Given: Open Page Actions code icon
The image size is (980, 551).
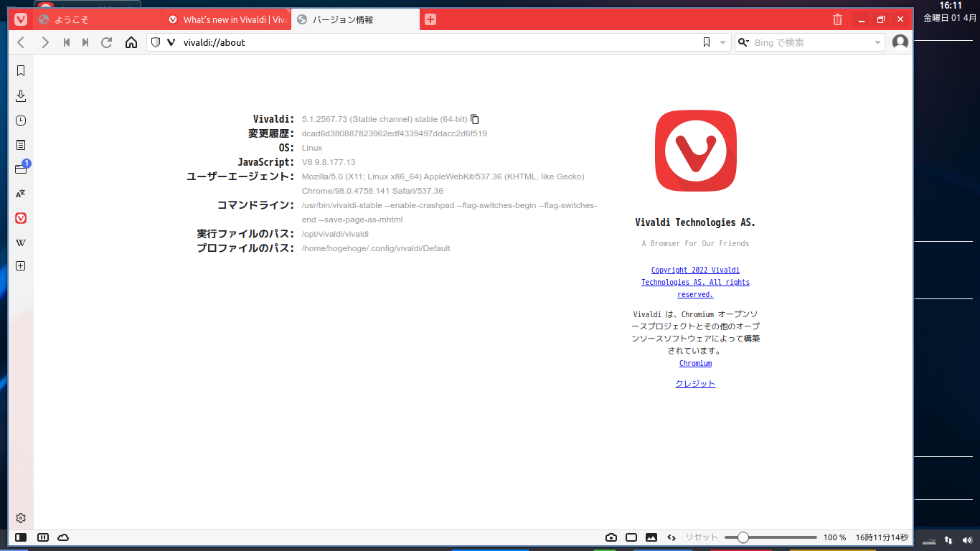Looking at the screenshot, I should tap(672, 537).
